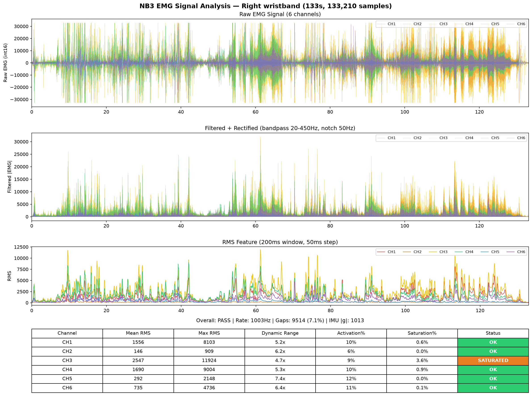Click the Saturation value '0.9%' for CH4

[x=422, y=369]
